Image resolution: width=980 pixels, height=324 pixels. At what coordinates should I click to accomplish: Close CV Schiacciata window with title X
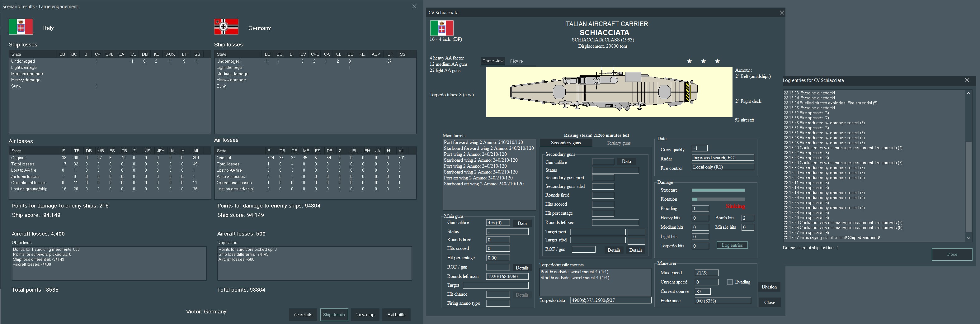pos(782,12)
